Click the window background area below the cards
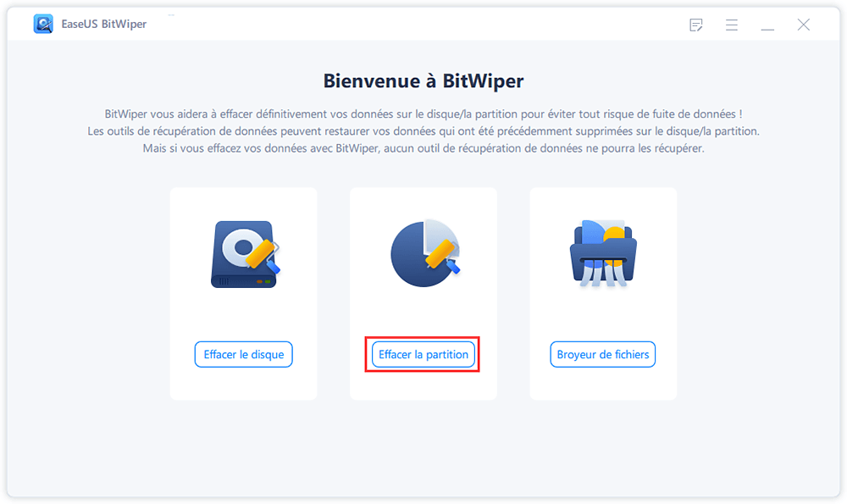This screenshot has width=847, height=504. (x=423, y=440)
